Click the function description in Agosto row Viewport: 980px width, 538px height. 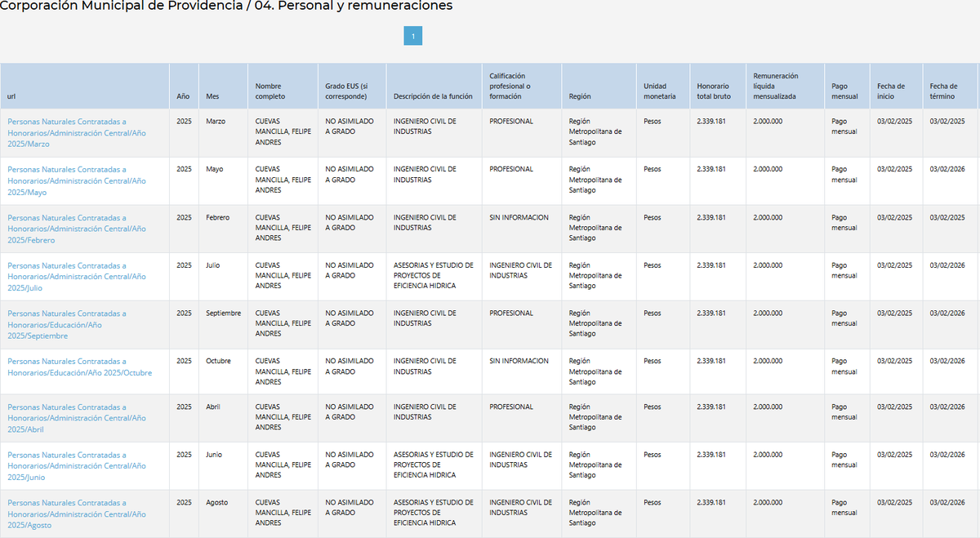click(433, 513)
